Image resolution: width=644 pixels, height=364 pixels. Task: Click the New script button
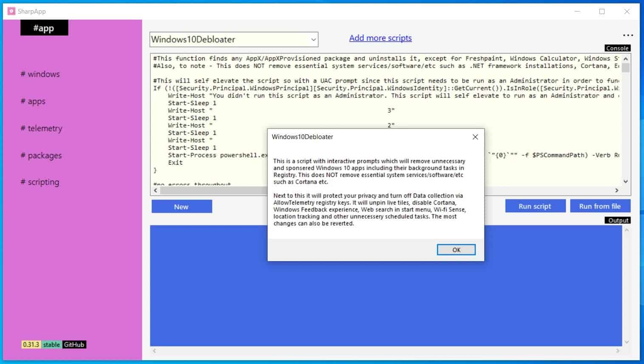coord(181,207)
